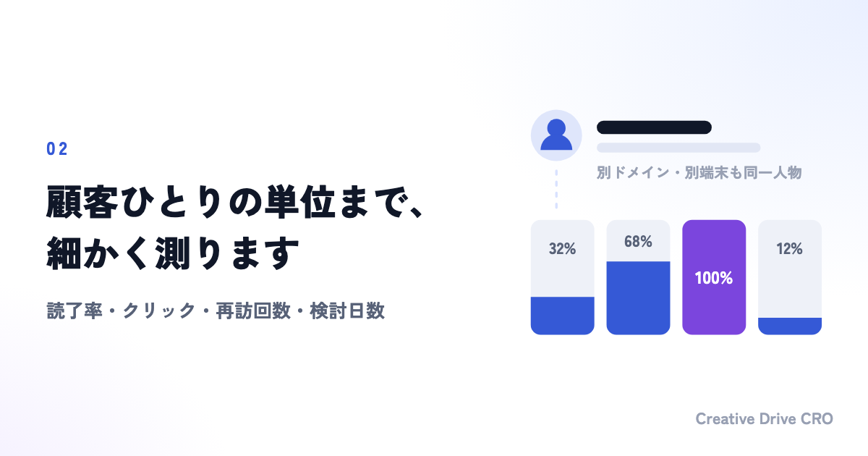868x456 pixels.
Task: Click the light gray placeholder line under name
Action: 678,148
